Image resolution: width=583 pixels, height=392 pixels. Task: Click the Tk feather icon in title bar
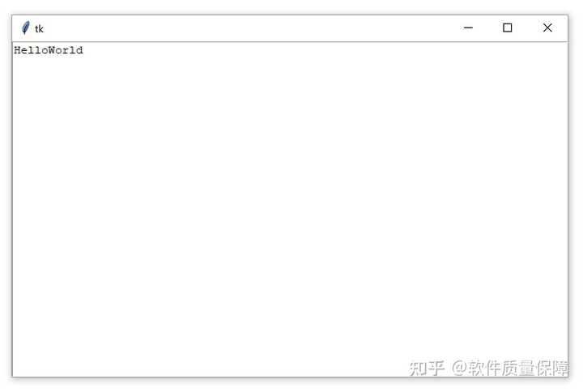click(x=26, y=28)
